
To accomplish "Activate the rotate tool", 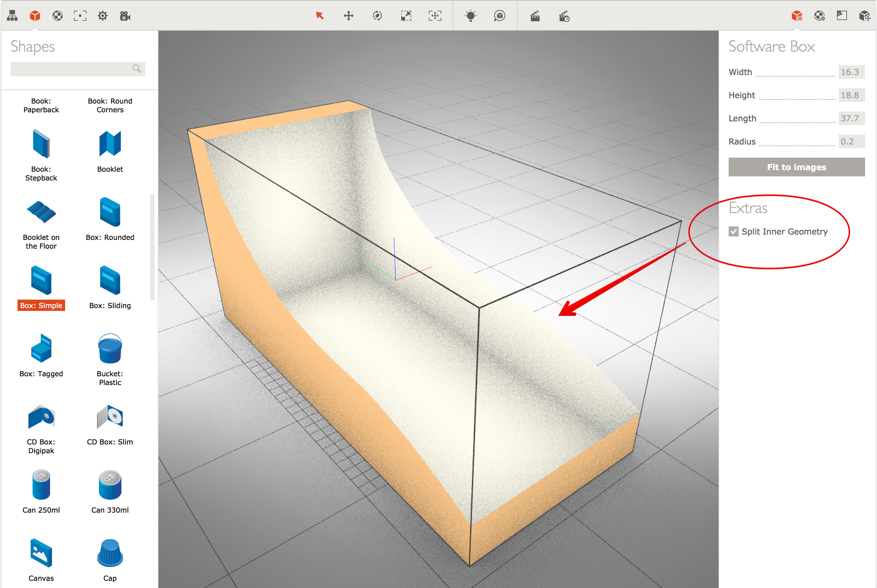I will [377, 16].
